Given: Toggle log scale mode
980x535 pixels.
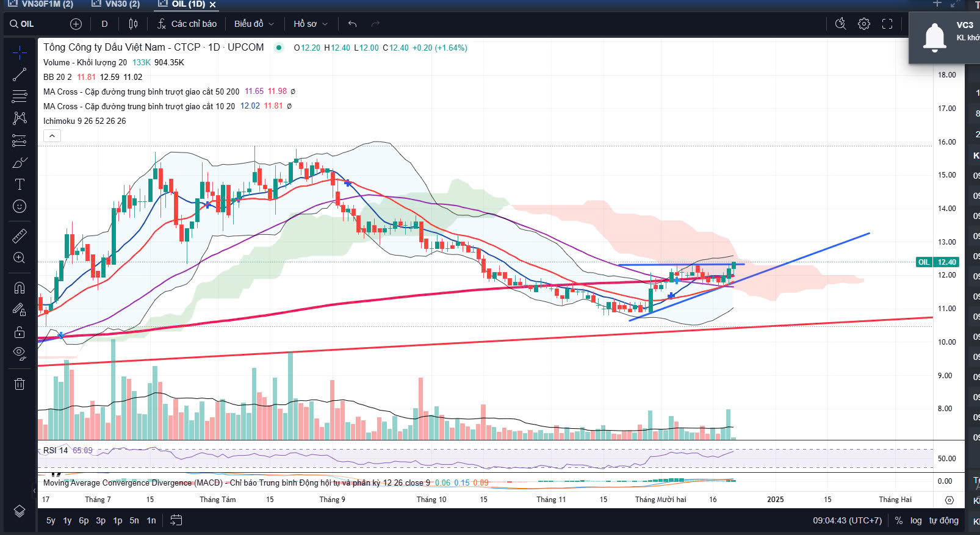Looking at the screenshot, I should 916,520.
